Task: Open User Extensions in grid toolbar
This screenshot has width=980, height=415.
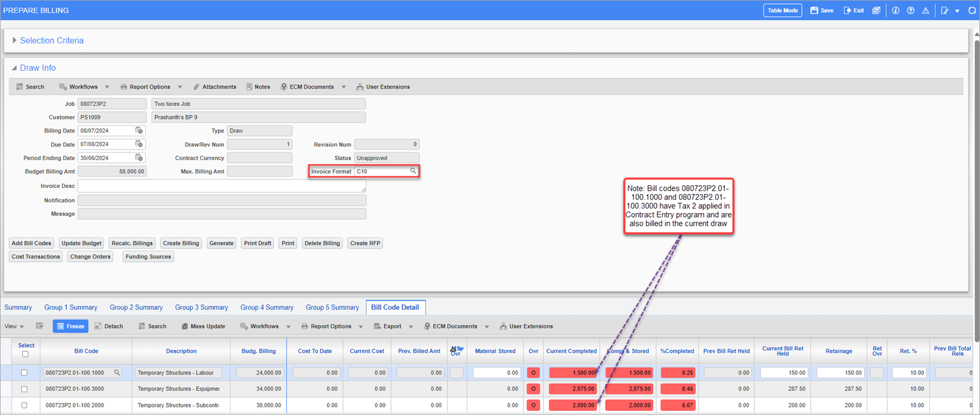Action: tap(526, 326)
